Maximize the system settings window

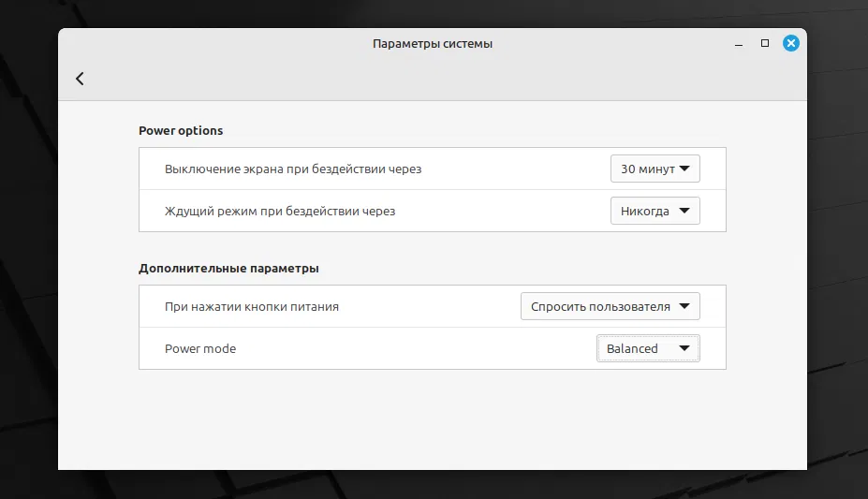[x=765, y=43]
